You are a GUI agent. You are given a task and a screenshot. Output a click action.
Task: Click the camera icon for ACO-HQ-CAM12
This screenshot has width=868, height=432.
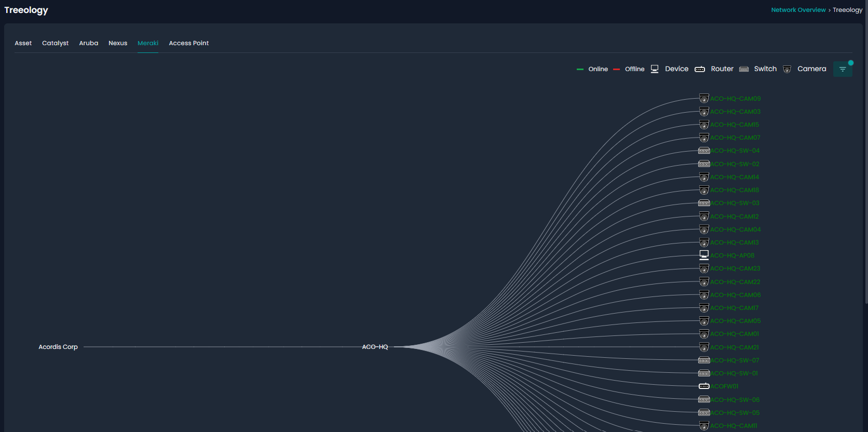click(x=704, y=217)
